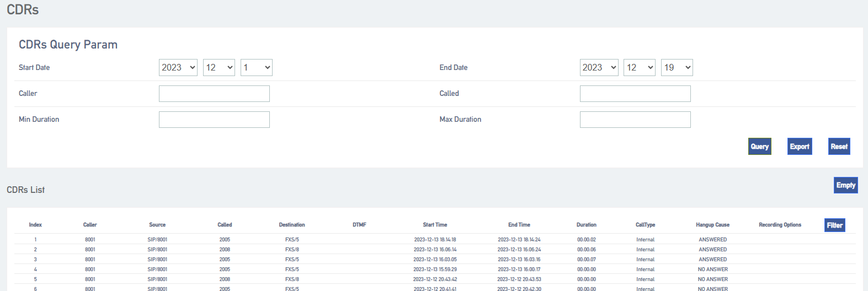868x291 pixels.
Task: Open the Filter button in table header
Action: [x=835, y=225]
